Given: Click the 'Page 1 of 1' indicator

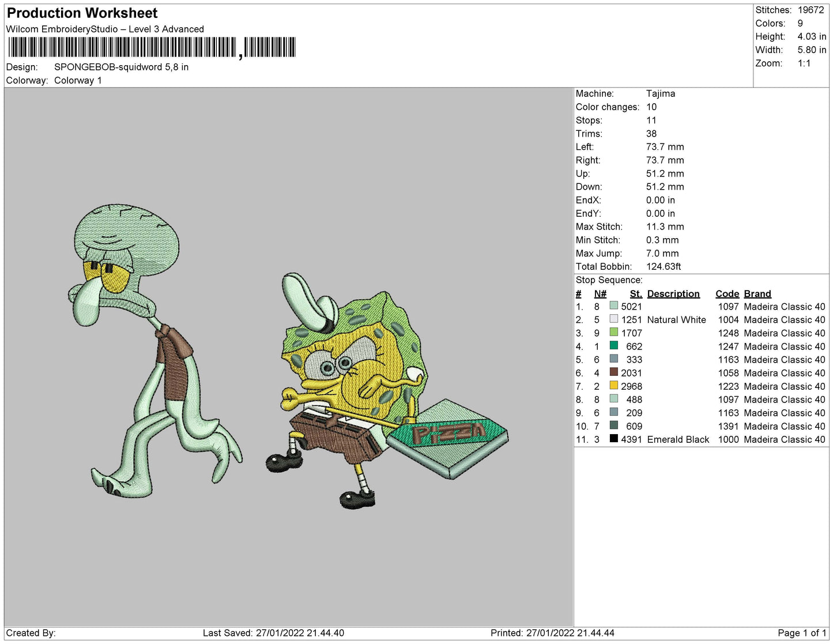Looking at the screenshot, I should [x=802, y=632].
